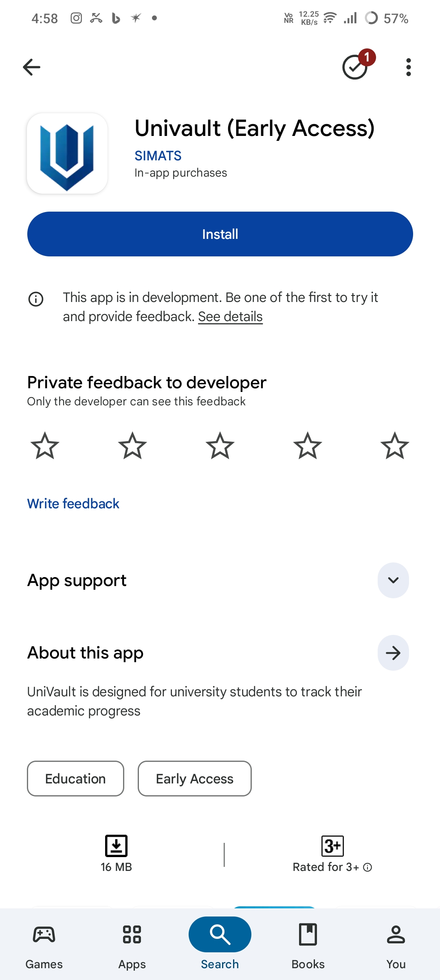Rate the app five stars

pos(394,446)
